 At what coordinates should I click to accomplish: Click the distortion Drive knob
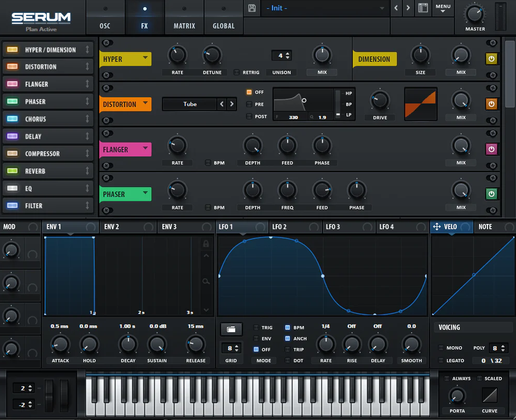point(380,100)
